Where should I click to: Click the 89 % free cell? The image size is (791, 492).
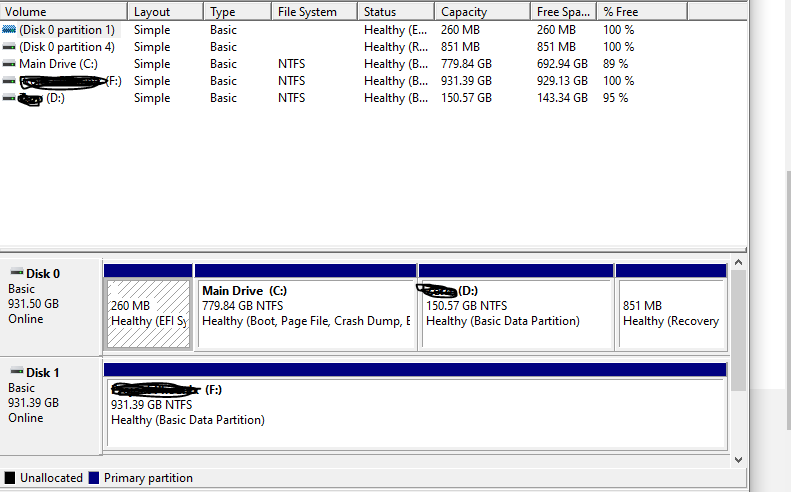coord(615,64)
